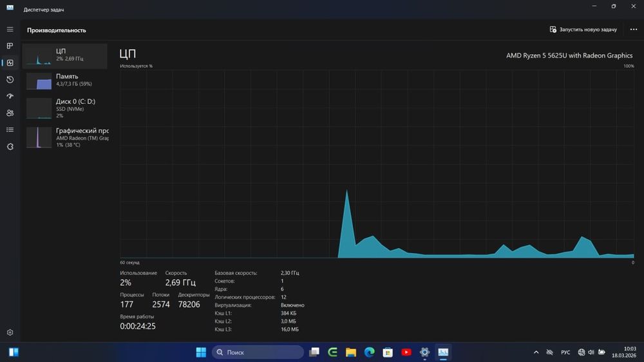Click the Task Manager title bar icon
Screen dimensions: 644x362
[10, 8]
